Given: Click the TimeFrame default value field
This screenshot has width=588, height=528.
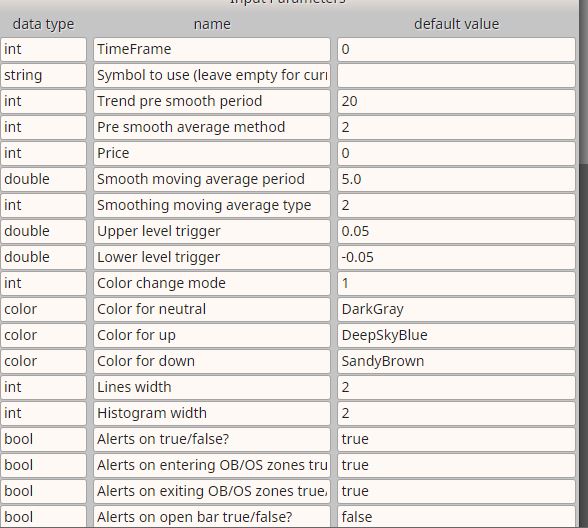Looking at the screenshot, I should click(456, 49).
